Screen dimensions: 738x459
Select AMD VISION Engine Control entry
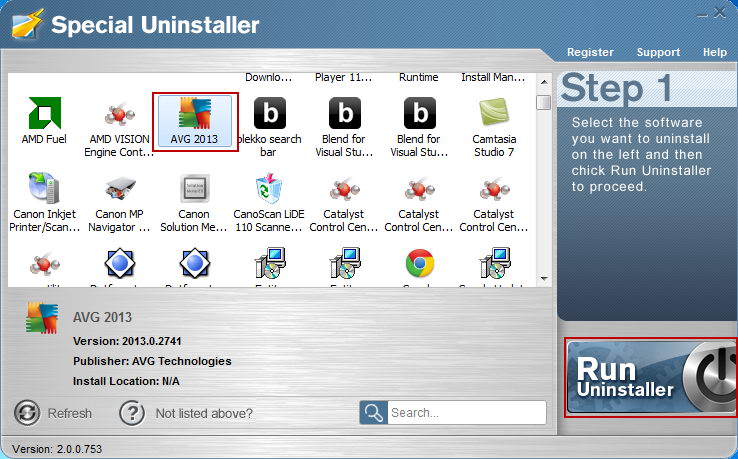tap(119, 127)
